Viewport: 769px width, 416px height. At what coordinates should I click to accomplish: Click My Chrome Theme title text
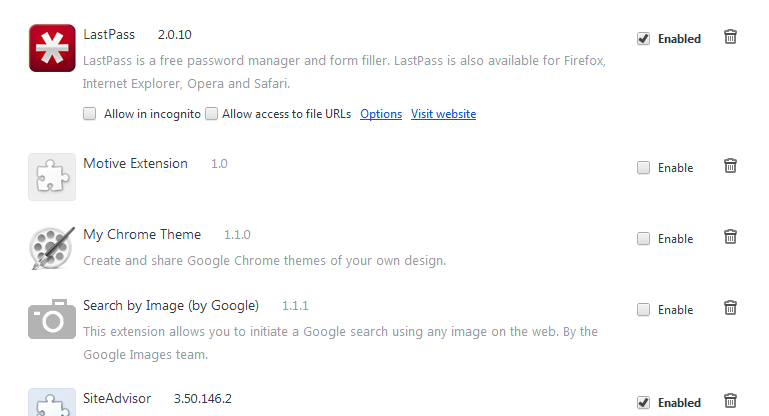click(142, 234)
